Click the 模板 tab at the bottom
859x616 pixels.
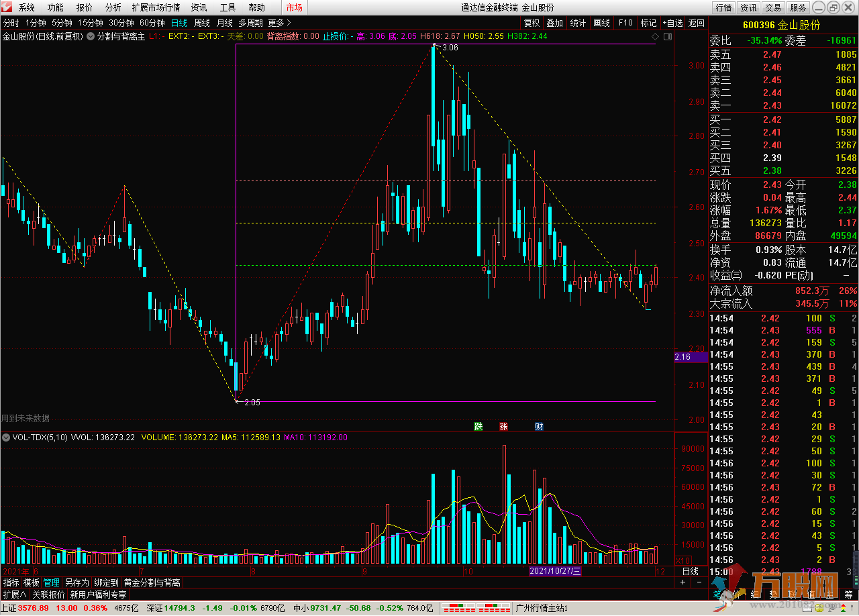click(x=32, y=582)
